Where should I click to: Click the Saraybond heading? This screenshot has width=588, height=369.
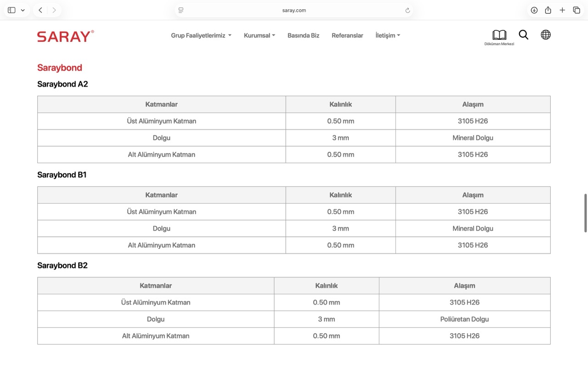click(x=60, y=68)
